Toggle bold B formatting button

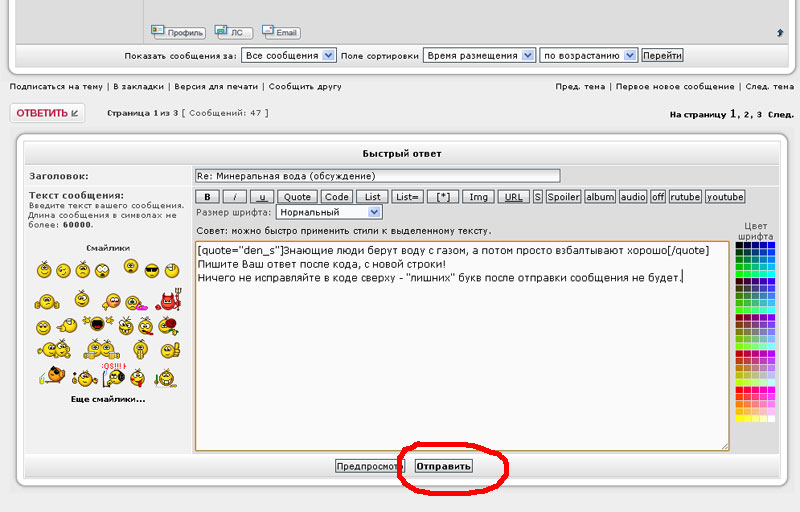pyautogui.click(x=206, y=197)
